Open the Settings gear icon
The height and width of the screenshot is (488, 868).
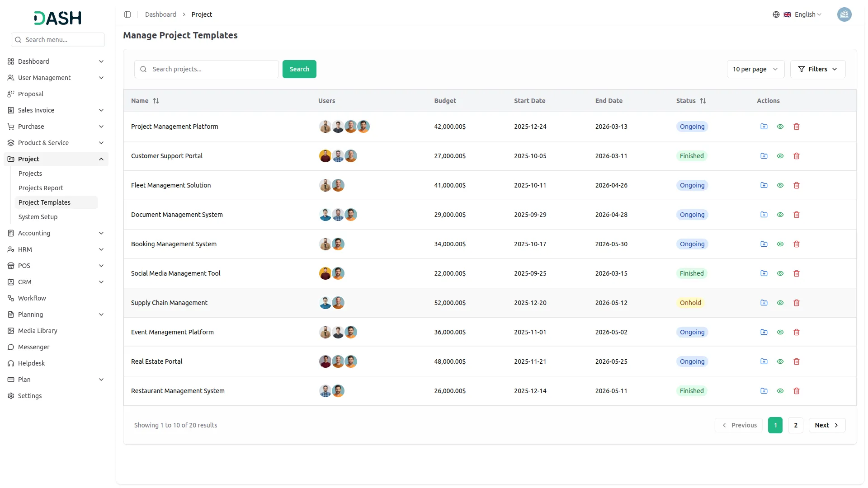10,395
